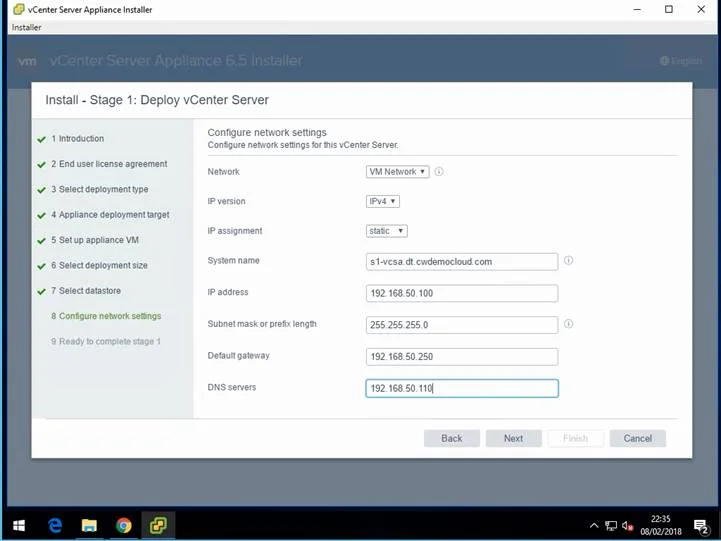721x541 pixels.
Task: Maximize the installer window
Action: click(669, 10)
